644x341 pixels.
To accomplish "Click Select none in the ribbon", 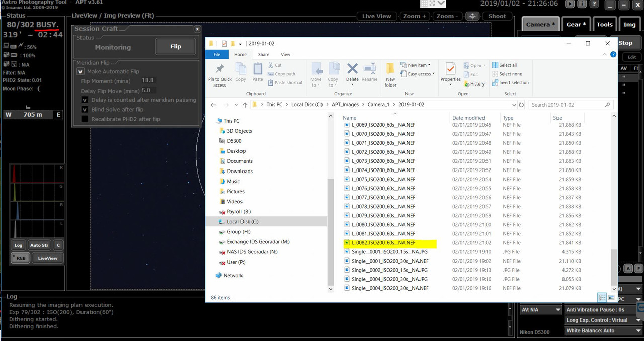I will [x=507, y=74].
